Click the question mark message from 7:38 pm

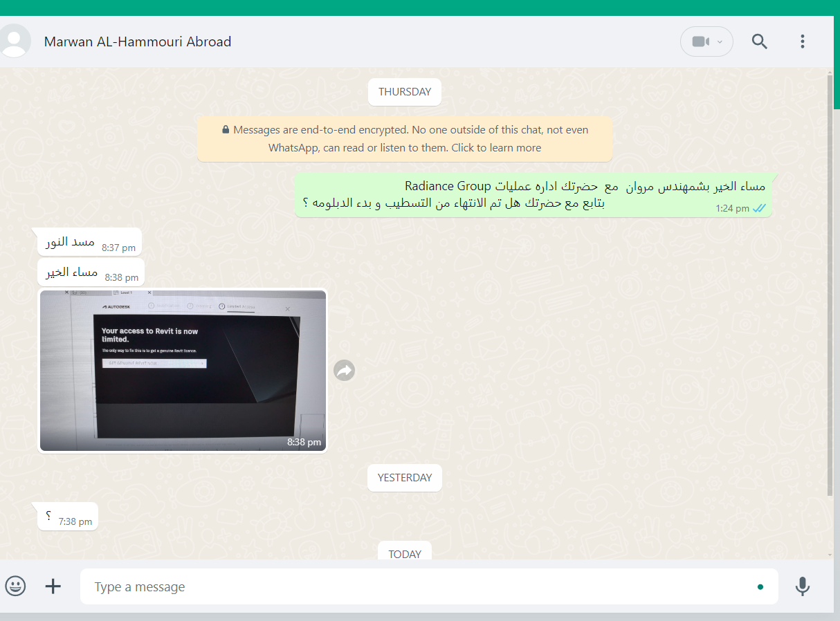click(68, 517)
